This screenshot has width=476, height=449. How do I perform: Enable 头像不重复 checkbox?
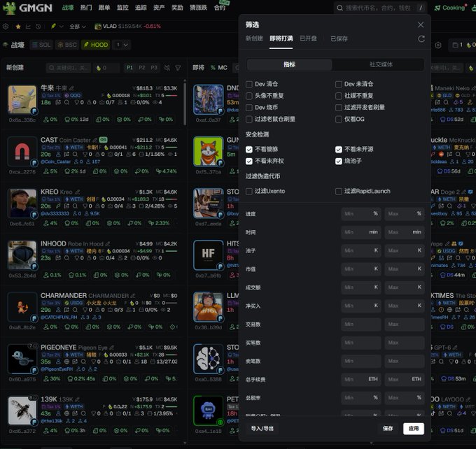(249, 96)
